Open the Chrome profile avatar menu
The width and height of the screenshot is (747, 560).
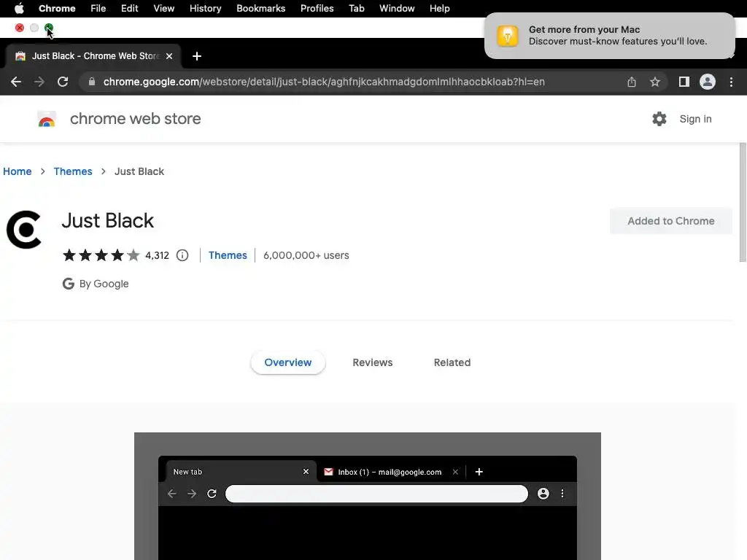tap(708, 82)
